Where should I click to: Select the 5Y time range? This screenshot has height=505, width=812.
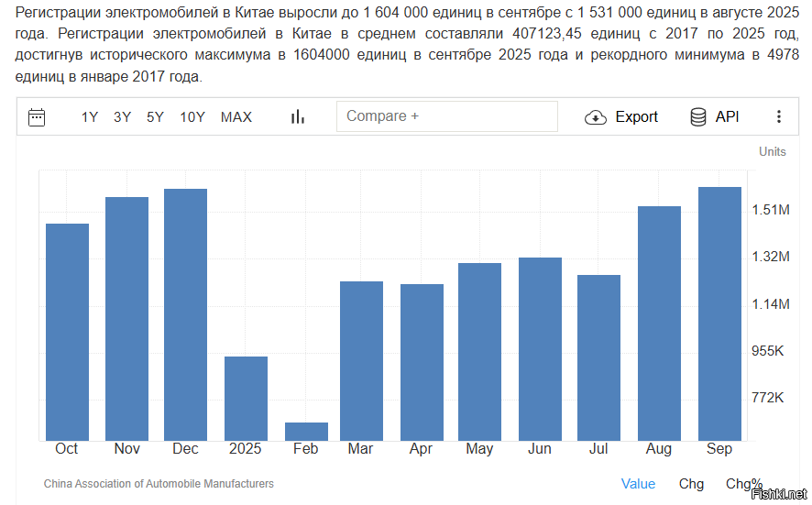click(x=155, y=117)
